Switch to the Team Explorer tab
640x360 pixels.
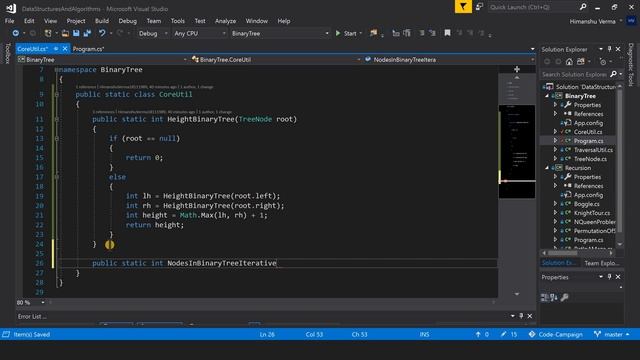click(602, 263)
